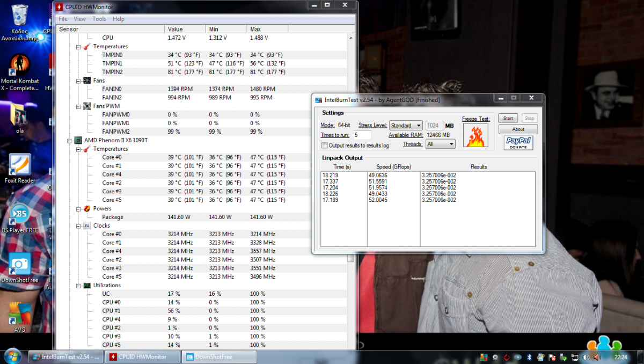Image resolution: width=644 pixels, height=364 pixels.
Task: Open the Stress Level dropdown set to Standard
Action: (x=406, y=126)
